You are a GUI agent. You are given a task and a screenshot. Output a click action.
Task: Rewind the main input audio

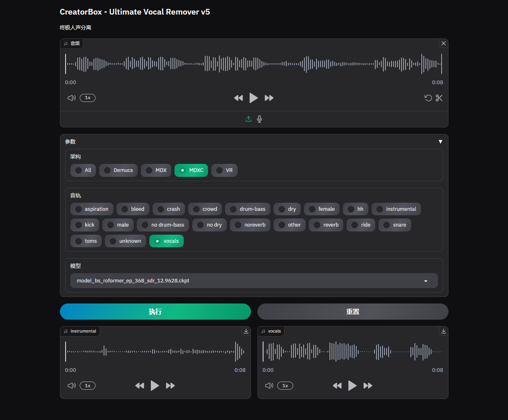238,98
